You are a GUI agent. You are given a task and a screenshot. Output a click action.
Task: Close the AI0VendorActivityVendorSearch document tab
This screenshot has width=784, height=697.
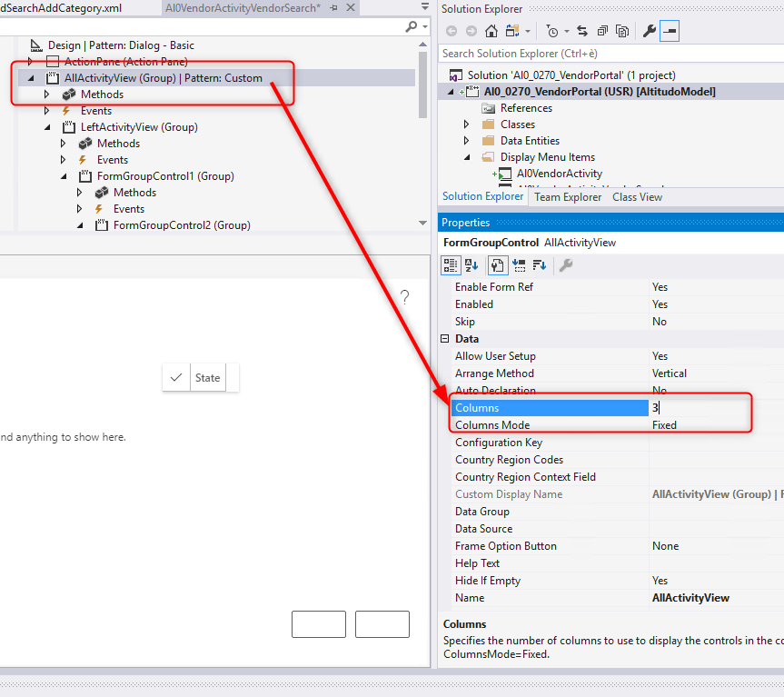(350, 8)
